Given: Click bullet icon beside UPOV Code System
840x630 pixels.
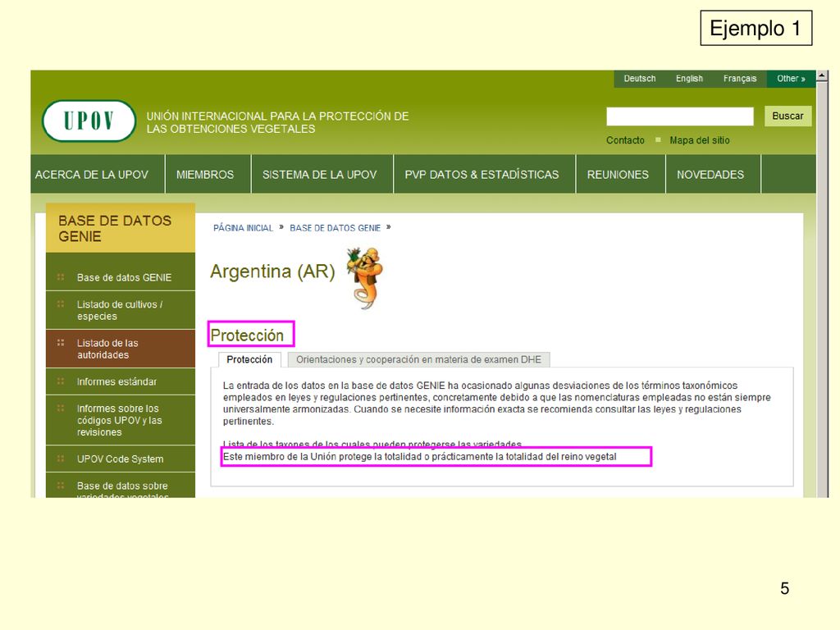Looking at the screenshot, I should pyautogui.click(x=61, y=459).
